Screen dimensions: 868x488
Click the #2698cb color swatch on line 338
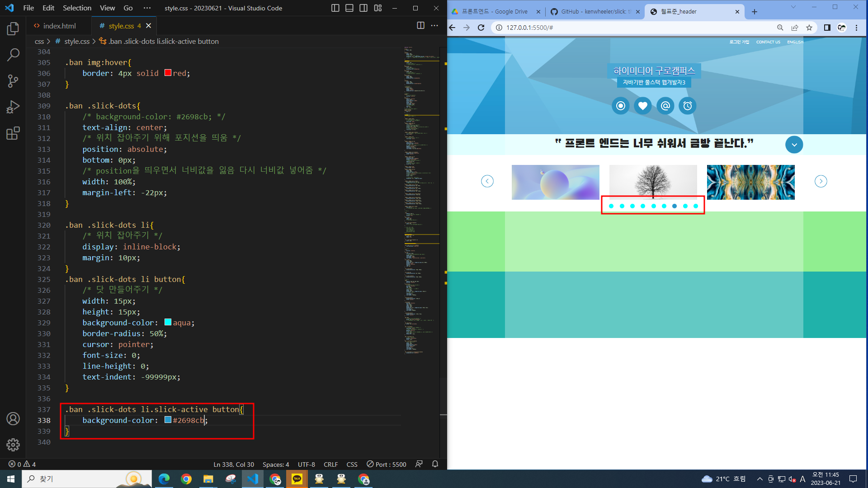(168, 420)
